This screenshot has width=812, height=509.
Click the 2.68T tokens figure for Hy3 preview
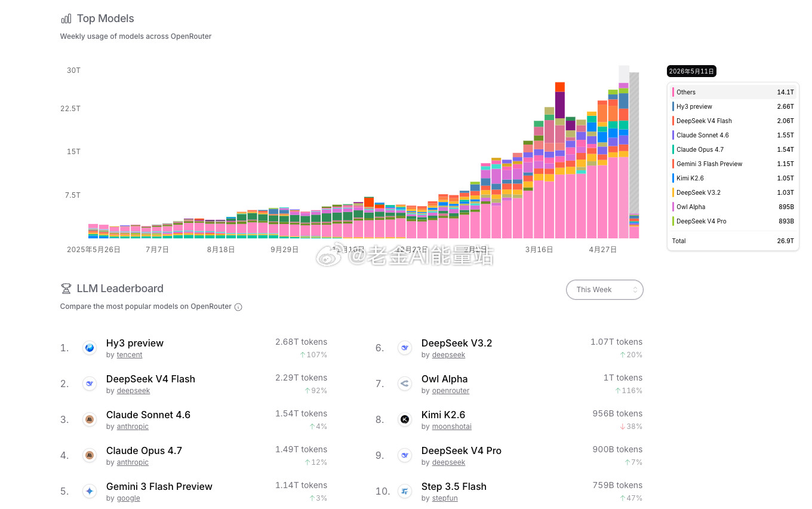click(301, 342)
